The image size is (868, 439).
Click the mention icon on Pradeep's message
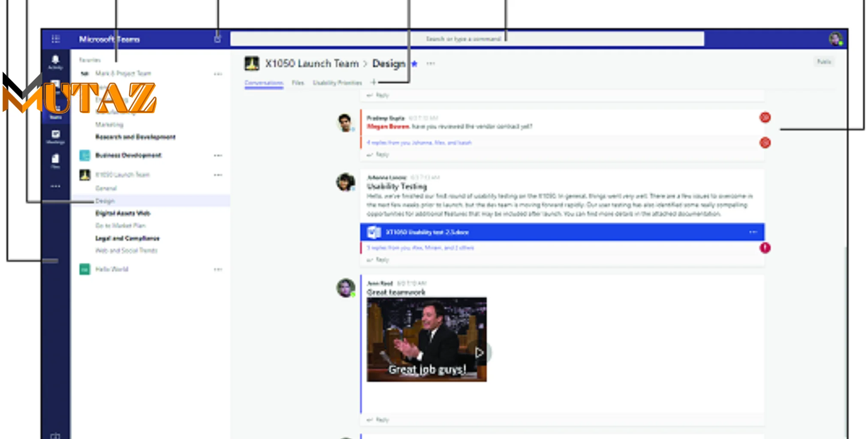pos(765,117)
